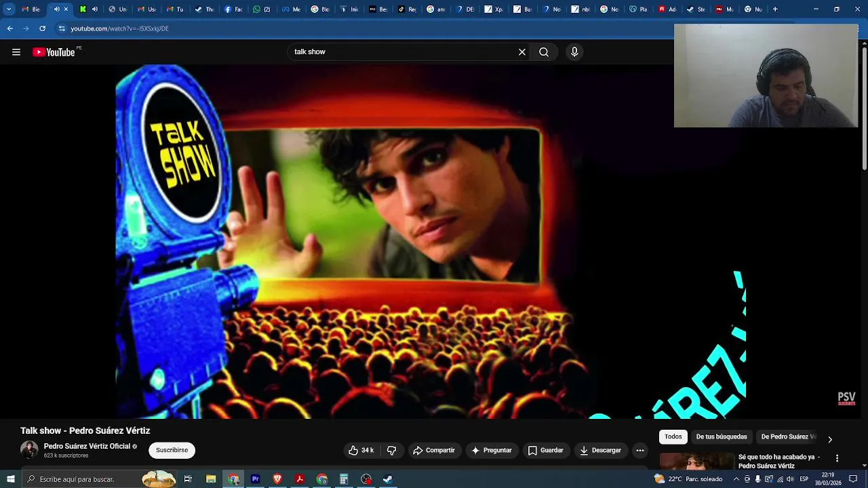
Task: Switch to the WhatsApp '(2)' tab
Action: click(x=262, y=9)
